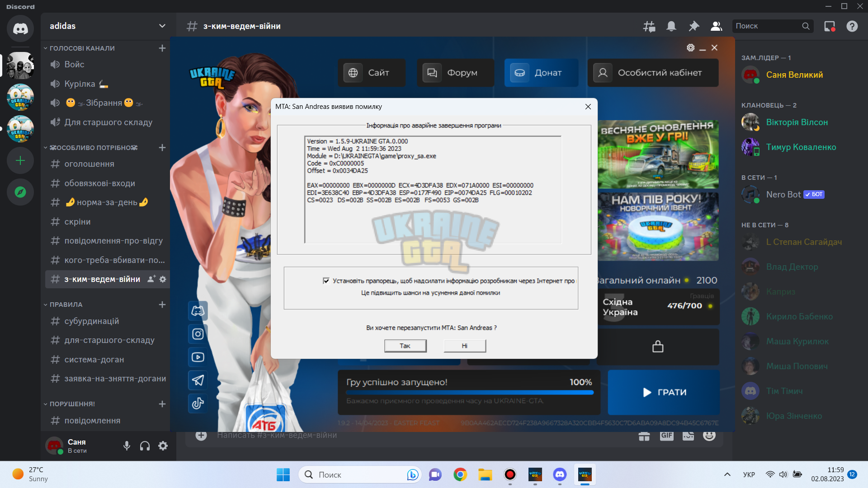Click Так to restart MTA
Screen dimensions: 868x488
(x=405, y=346)
